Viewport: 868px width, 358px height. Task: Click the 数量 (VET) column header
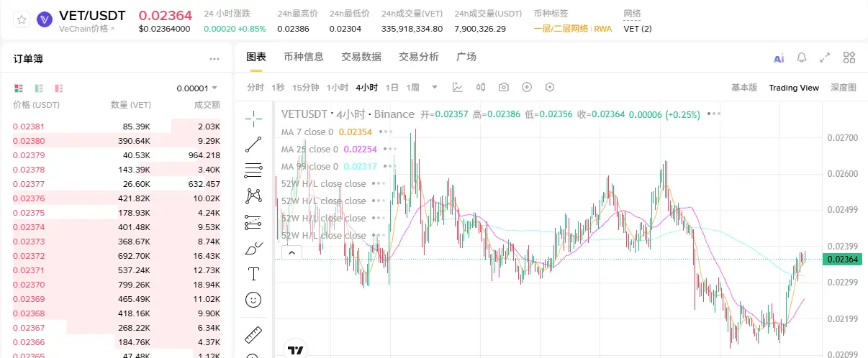(130, 105)
